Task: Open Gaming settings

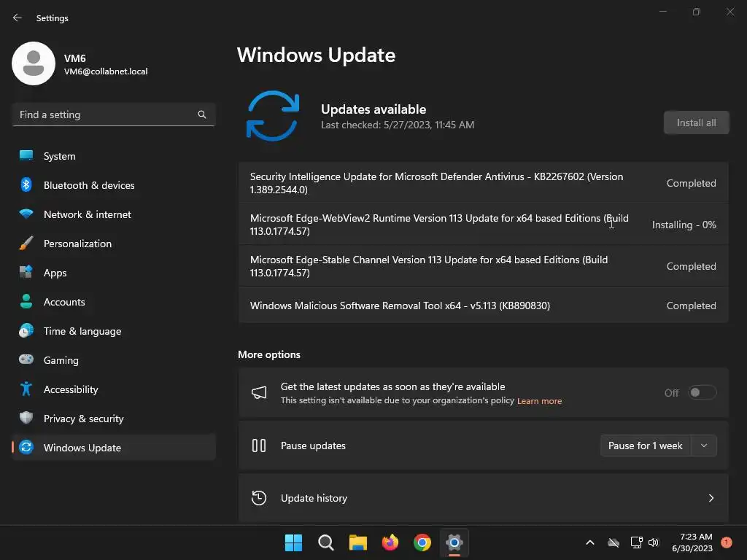Action: click(113, 359)
